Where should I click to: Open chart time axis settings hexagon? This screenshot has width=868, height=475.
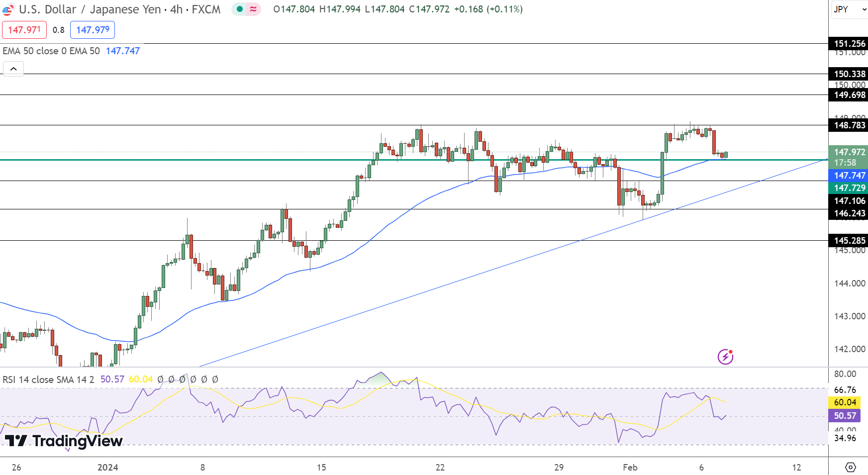(851, 467)
